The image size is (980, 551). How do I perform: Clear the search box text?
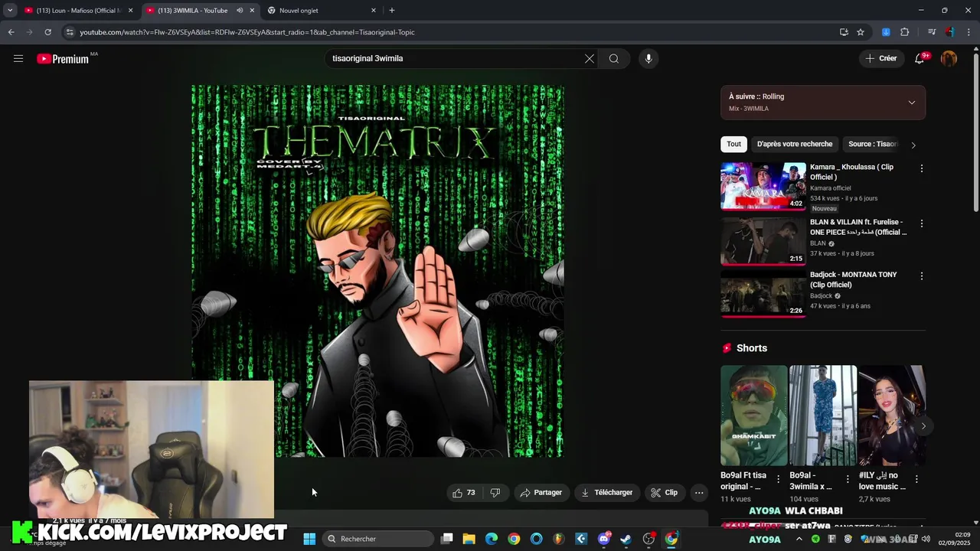click(x=590, y=58)
